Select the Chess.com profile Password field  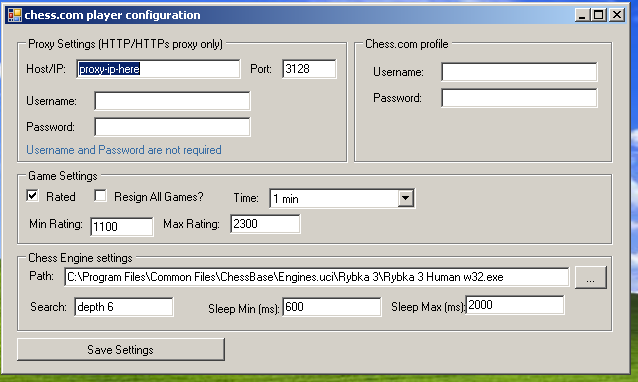(x=519, y=98)
